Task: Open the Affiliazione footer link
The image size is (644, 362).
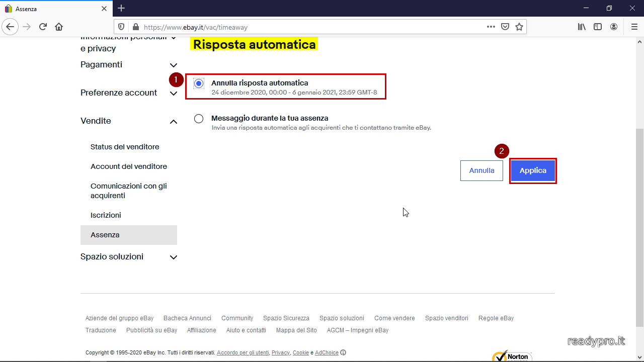Action: tap(201, 330)
